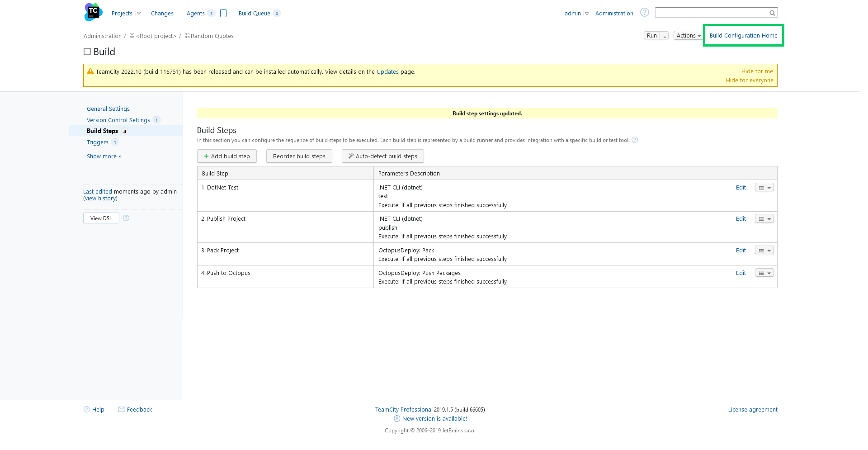Click Hide for everyone

(750, 81)
